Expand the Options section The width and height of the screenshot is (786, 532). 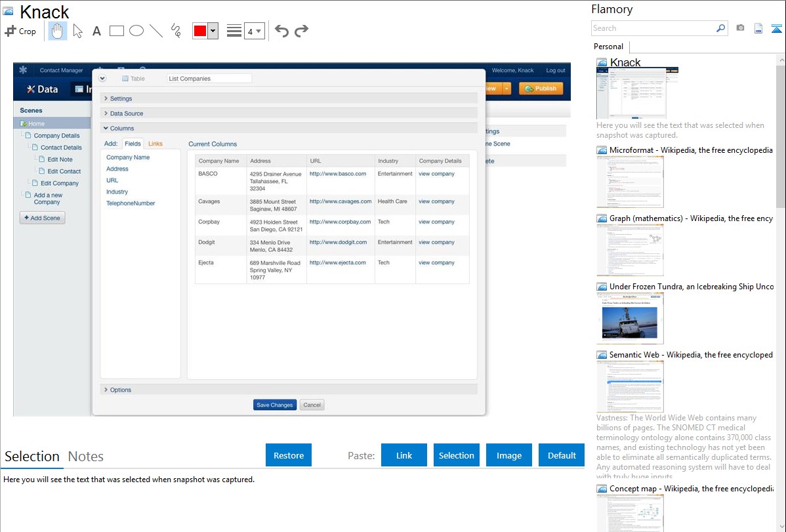(x=289, y=390)
